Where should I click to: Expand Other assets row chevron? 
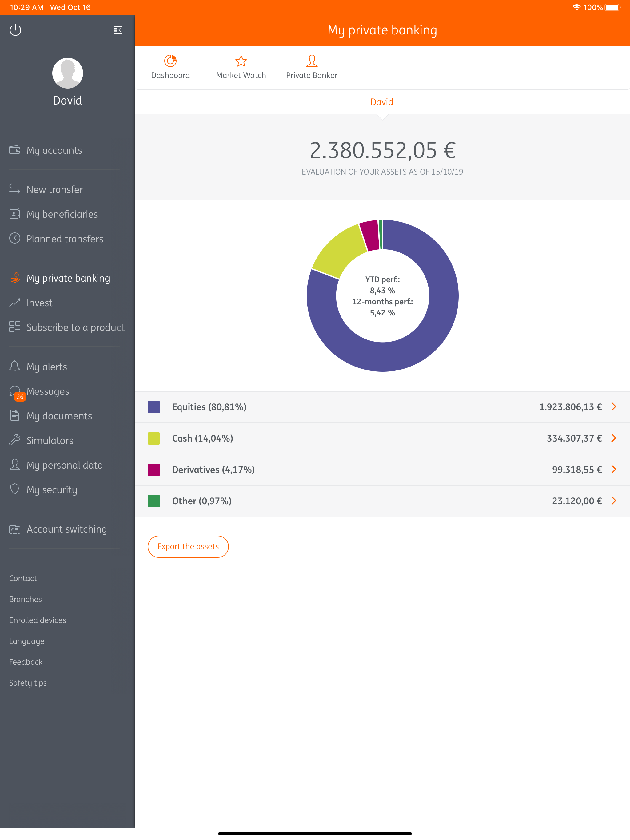pos(613,501)
